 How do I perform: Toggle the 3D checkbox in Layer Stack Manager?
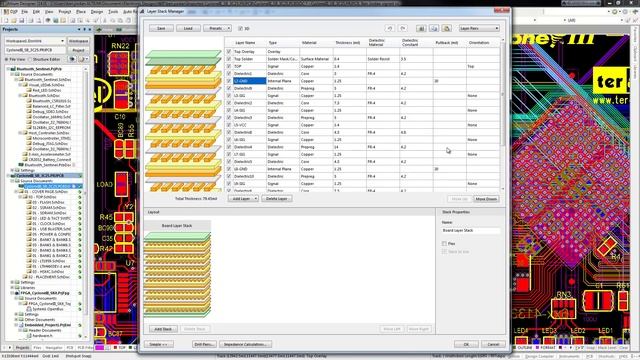(x=240, y=29)
